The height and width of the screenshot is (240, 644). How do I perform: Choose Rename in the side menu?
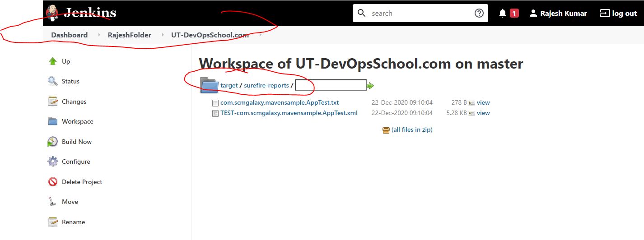tap(73, 222)
